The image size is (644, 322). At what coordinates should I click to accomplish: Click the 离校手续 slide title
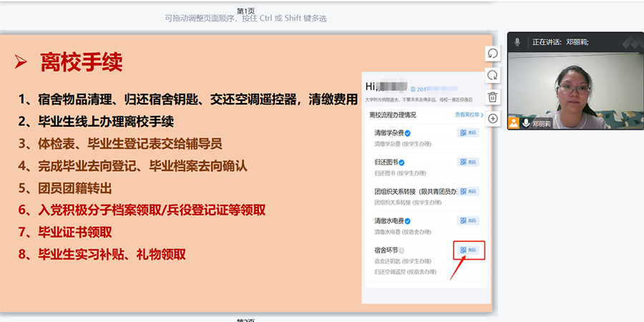(81, 63)
